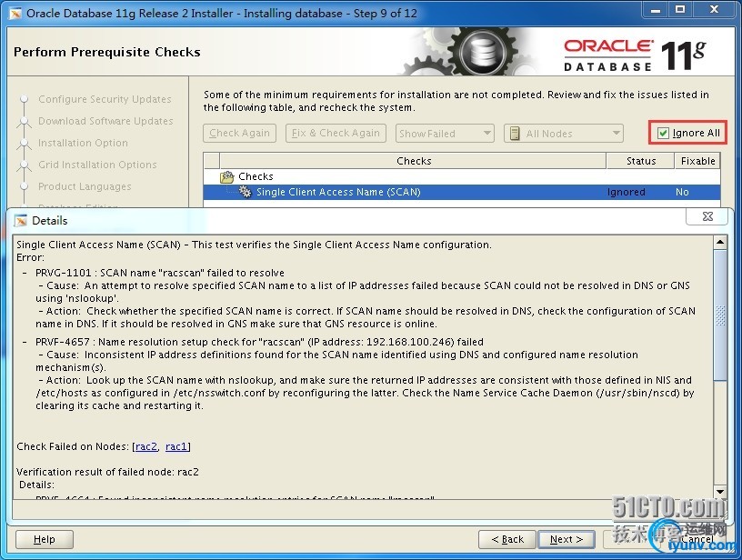742x560 pixels.
Task: Minimize the Oracle installer window
Action: (656, 10)
